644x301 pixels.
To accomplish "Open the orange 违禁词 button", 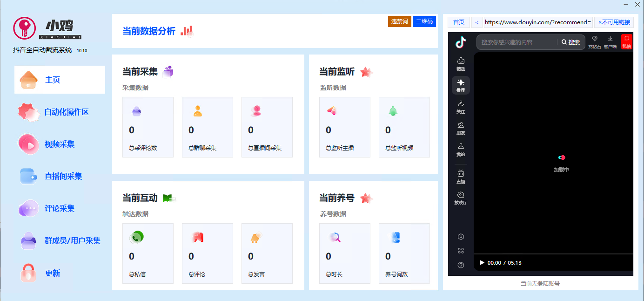I will pyautogui.click(x=400, y=21).
